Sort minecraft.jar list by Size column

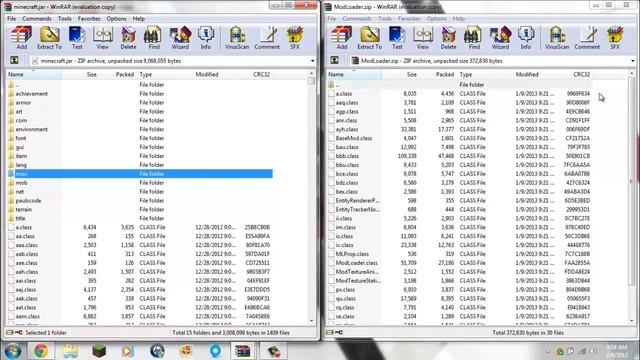80,74
